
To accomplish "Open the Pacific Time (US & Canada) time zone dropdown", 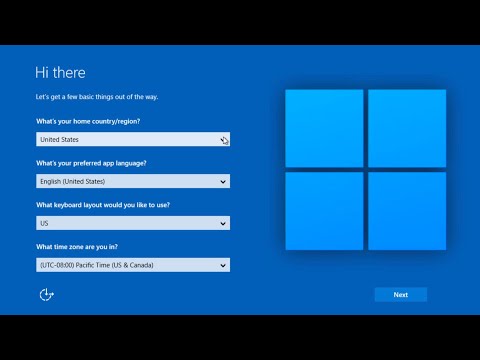I will point(133,265).
